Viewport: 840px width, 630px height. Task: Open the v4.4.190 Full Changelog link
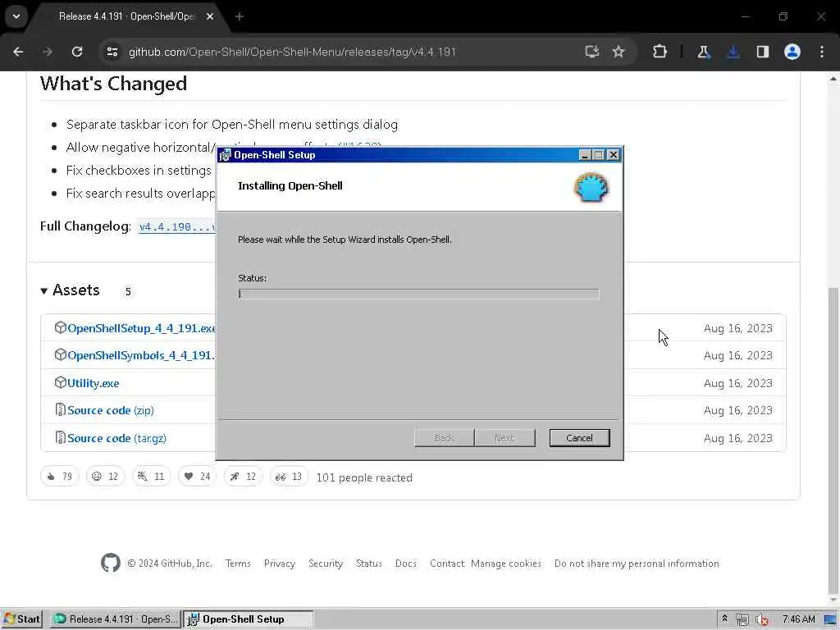(x=177, y=227)
